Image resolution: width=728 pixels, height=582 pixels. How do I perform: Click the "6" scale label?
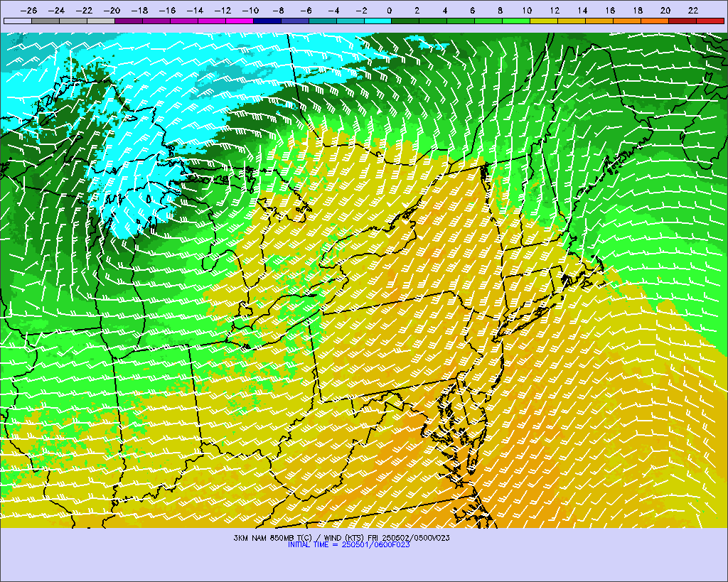pyautogui.click(x=472, y=11)
